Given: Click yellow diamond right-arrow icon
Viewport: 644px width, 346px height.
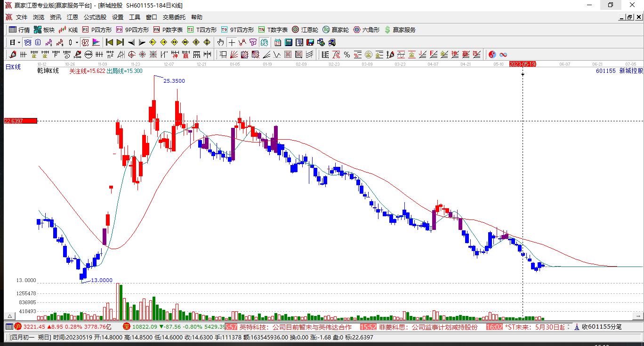Looking at the screenshot, I should pyautogui.click(x=163, y=42).
